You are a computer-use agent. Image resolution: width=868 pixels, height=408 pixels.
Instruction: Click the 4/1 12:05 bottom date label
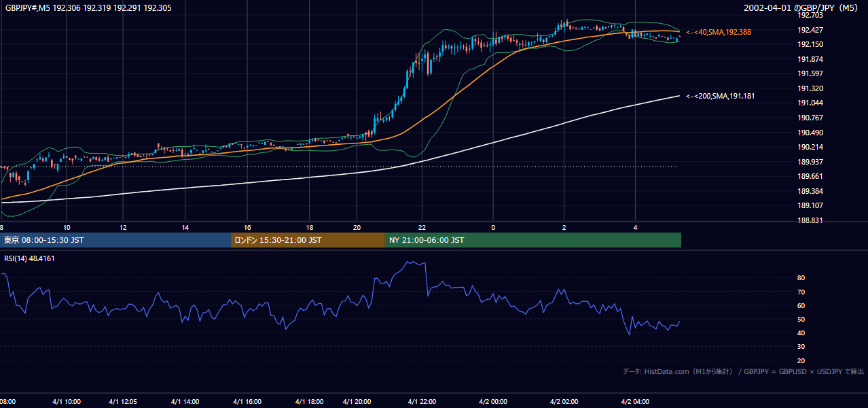pos(123,402)
